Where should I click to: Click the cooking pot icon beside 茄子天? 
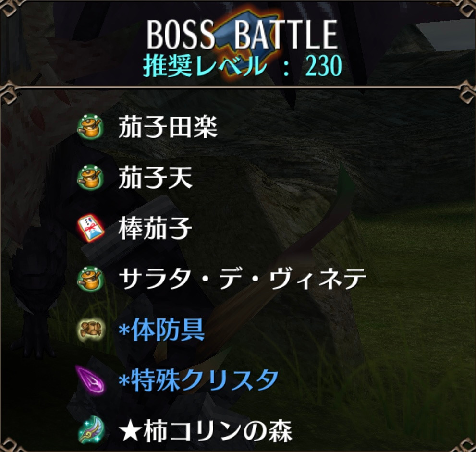[x=90, y=178]
